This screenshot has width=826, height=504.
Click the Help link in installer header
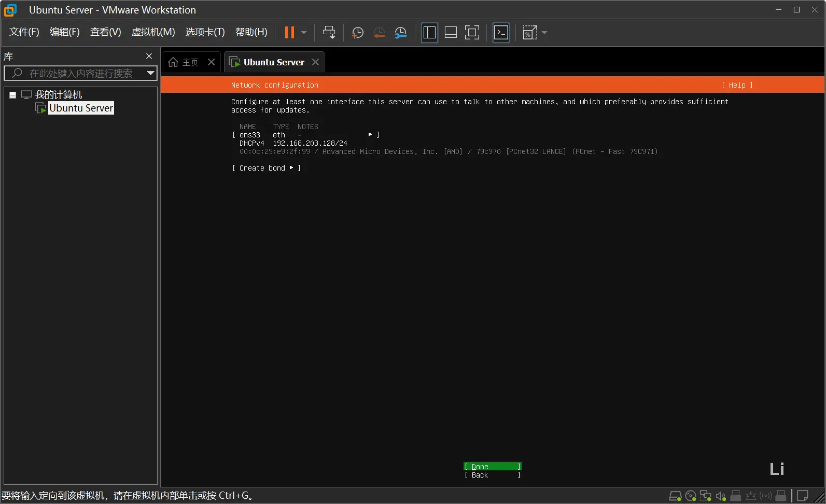click(737, 85)
